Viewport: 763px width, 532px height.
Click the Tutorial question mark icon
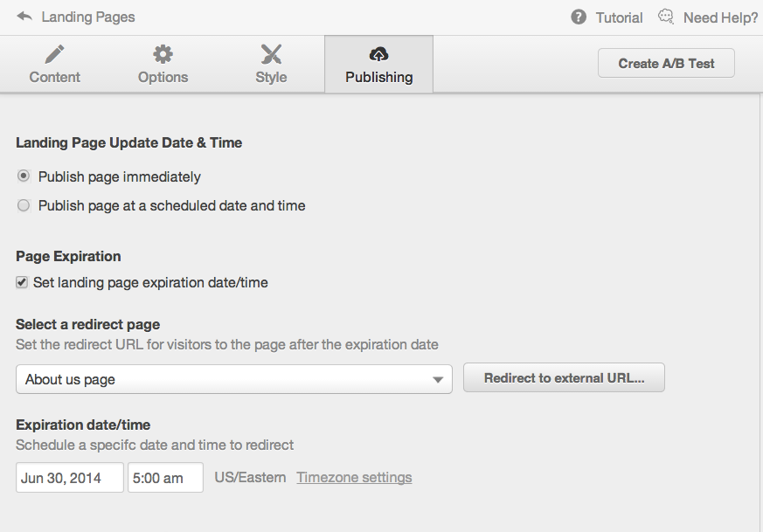click(578, 17)
